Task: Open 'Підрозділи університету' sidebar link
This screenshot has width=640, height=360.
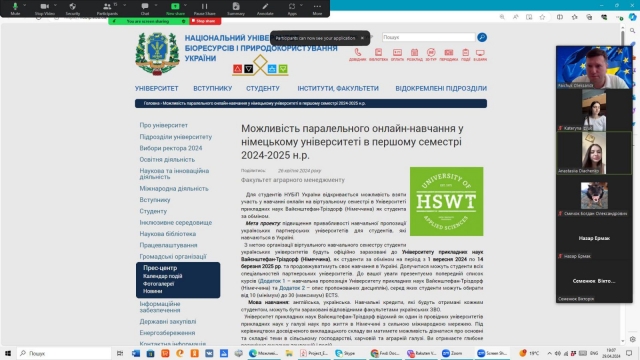Action: 176,137
